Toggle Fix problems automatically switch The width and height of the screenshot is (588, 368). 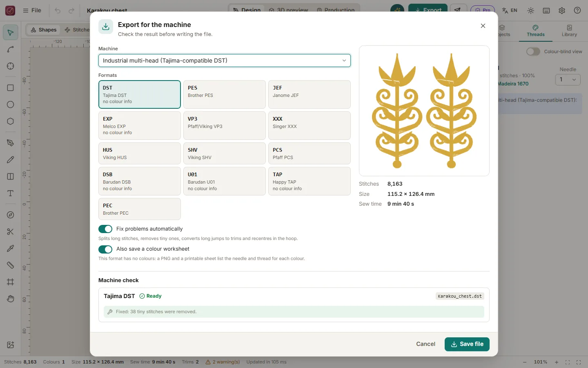pos(105,229)
